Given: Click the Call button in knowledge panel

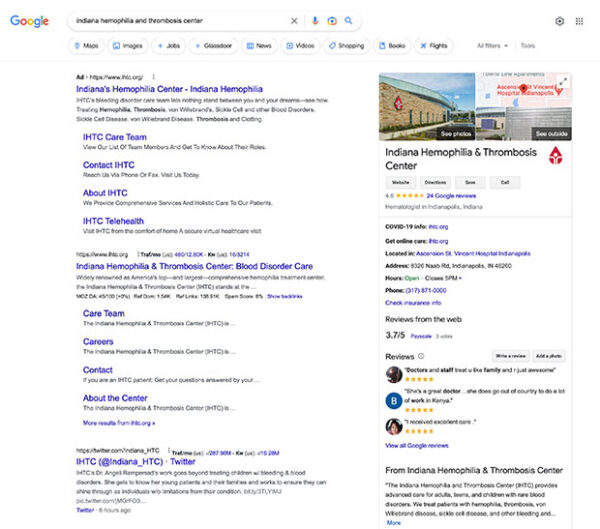Looking at the screenshot, I should (505, 183).
